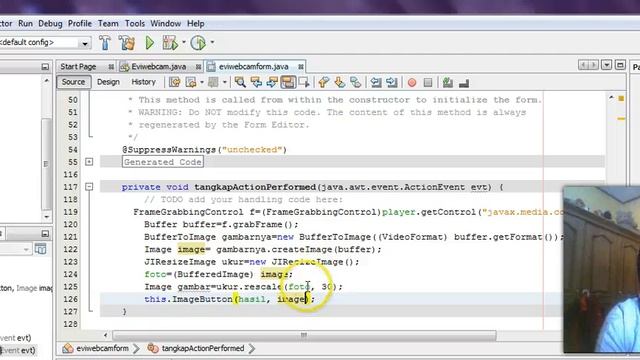Open the Forward navigation dropdown arrow
The width and height of the screenshot is (640, 360).
pyautogui.click(x=224, y=82)
